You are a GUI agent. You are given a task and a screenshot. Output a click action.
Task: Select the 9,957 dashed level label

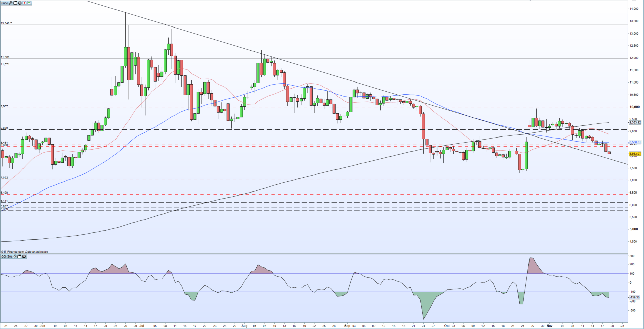click(x=4, y=106)
